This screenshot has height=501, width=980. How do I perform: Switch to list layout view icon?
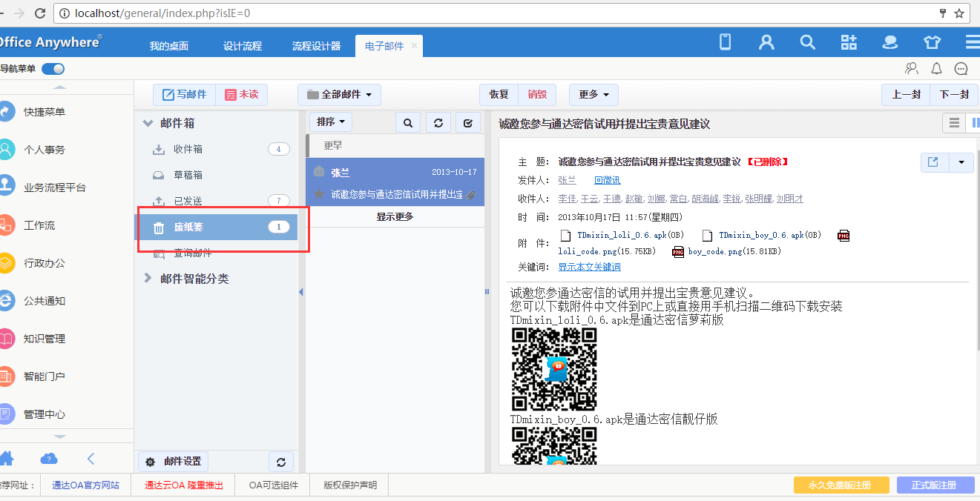click(955, 123)
